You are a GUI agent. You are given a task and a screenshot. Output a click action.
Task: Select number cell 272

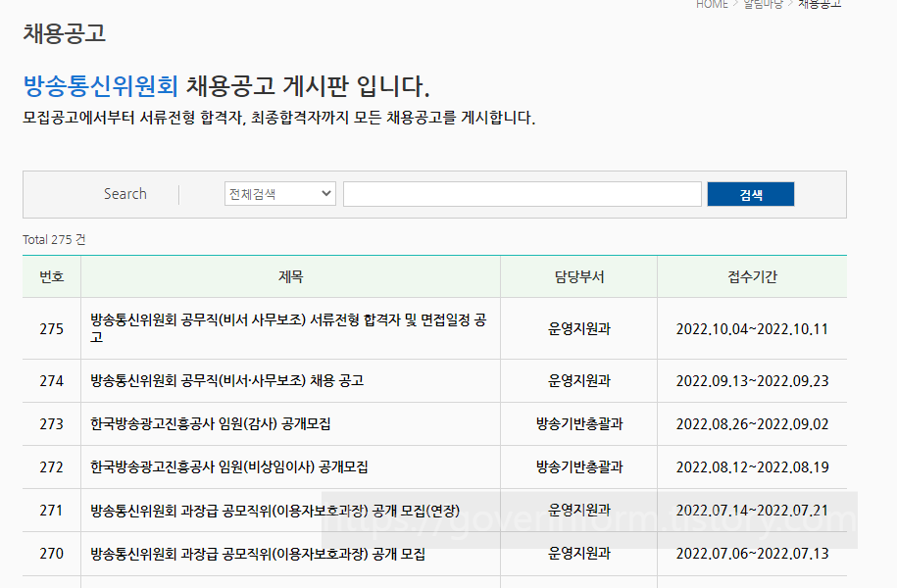coord(52,467)
